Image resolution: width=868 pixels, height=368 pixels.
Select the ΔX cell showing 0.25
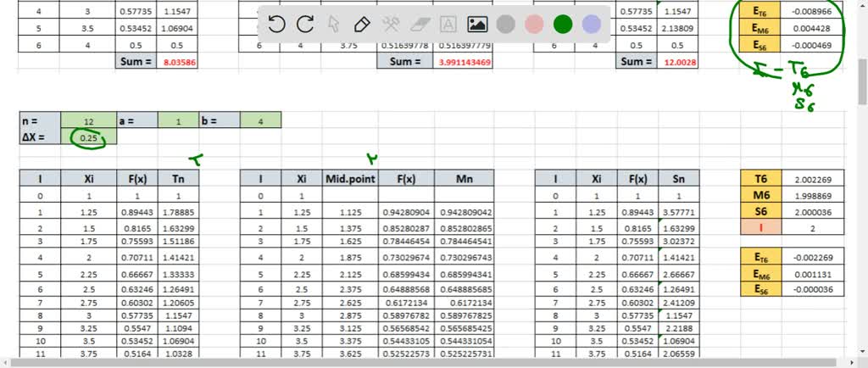point(87,137)
